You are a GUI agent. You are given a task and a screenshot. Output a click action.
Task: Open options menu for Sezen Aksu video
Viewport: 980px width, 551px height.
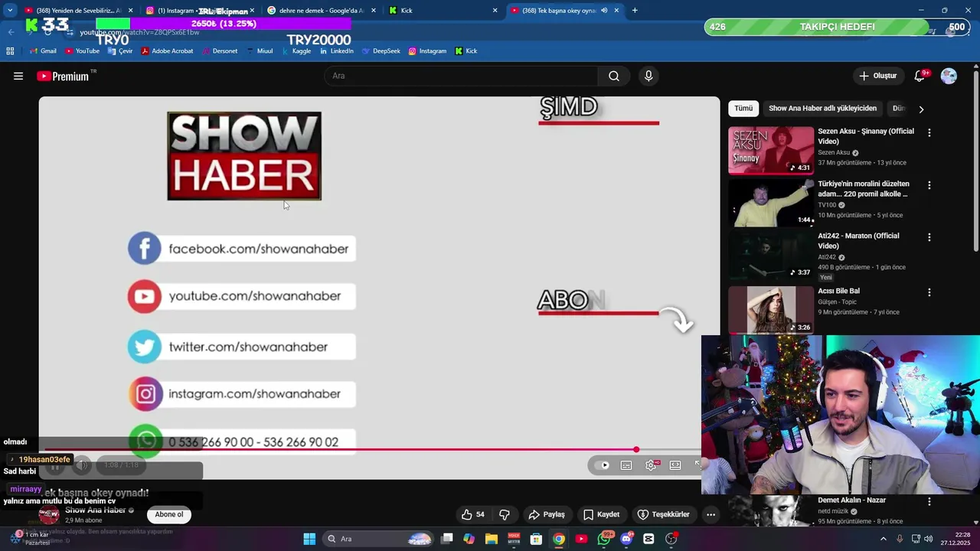929,132
